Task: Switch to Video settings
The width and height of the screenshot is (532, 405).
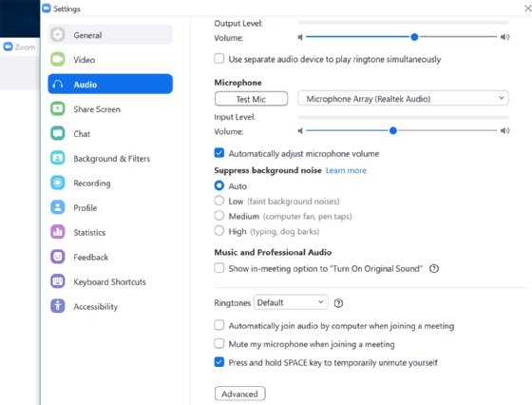Action: pos(110,59)
